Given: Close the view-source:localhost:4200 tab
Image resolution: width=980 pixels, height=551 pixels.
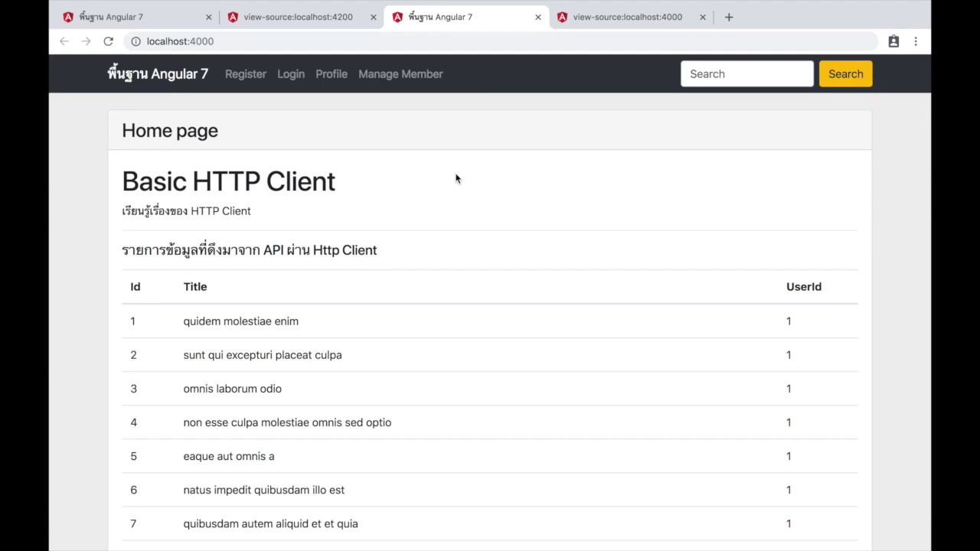Looking at the screenshot, I should [374, 17].
